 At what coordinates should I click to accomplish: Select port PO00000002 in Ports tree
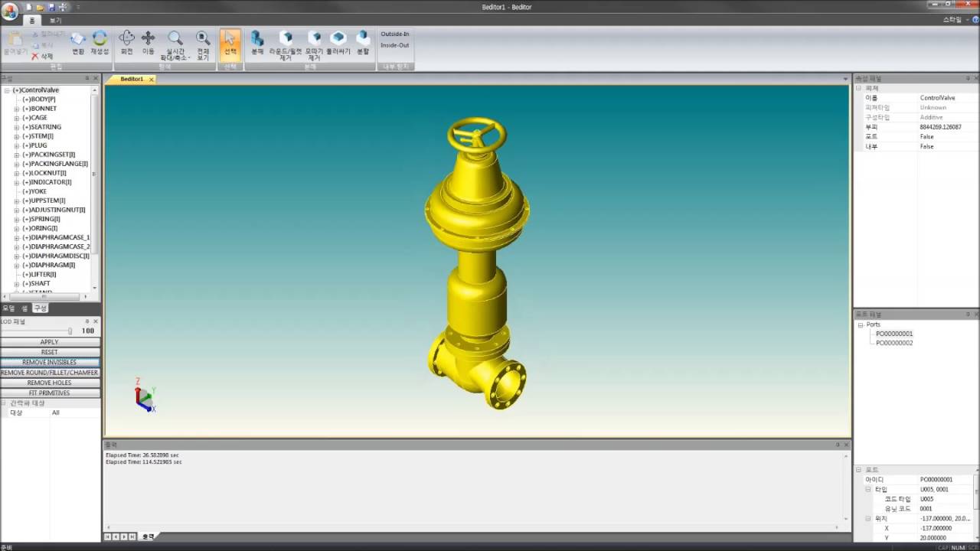894,343
